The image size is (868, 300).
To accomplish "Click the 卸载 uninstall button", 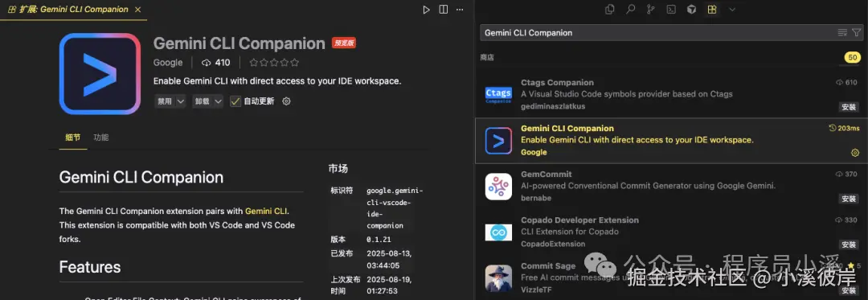I will pos(202,101).
